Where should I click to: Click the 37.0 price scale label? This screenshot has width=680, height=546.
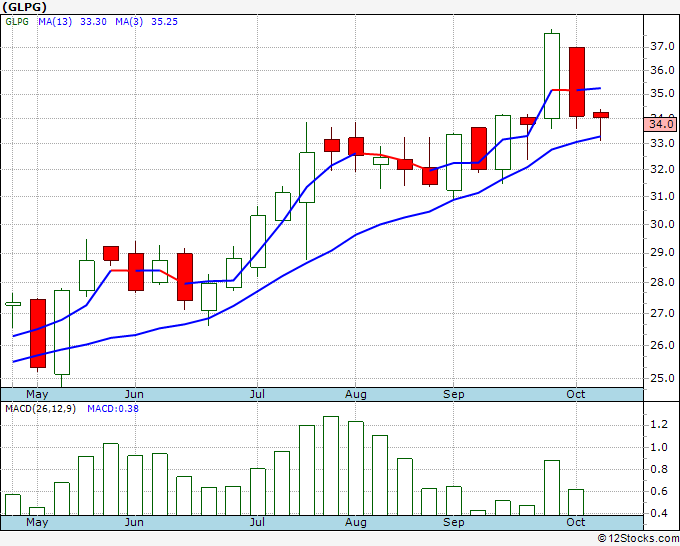tap(662, 46)
